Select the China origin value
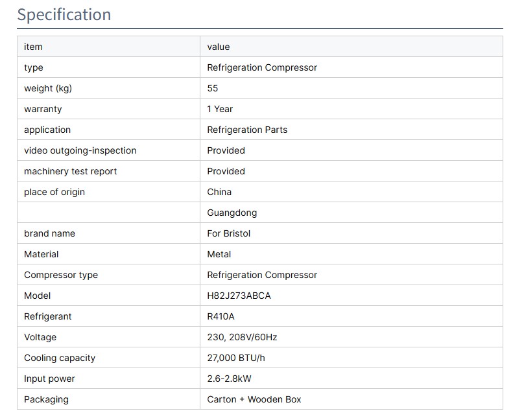This screenshot has width=513, height=420. (x=219, y=192)
